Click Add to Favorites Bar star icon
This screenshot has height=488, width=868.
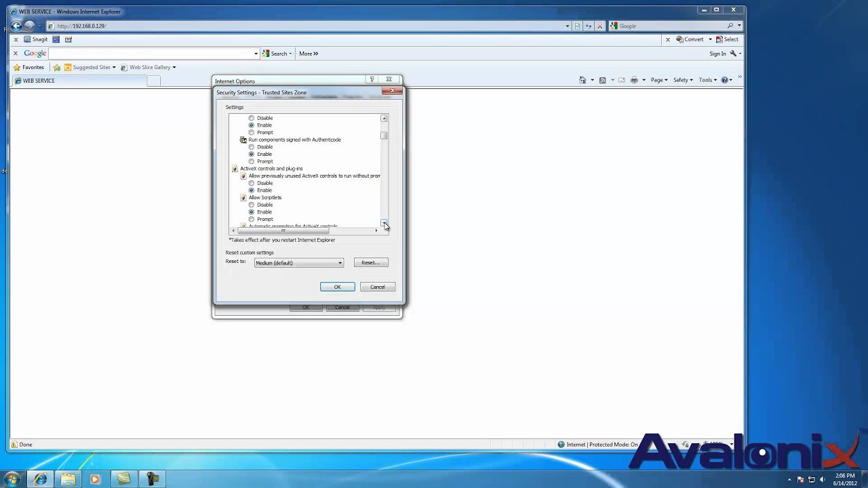(x=57, y=67)
